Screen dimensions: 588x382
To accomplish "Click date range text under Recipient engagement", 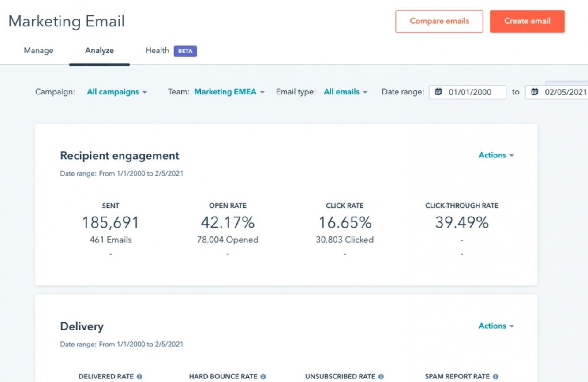I will pos(122,174).
